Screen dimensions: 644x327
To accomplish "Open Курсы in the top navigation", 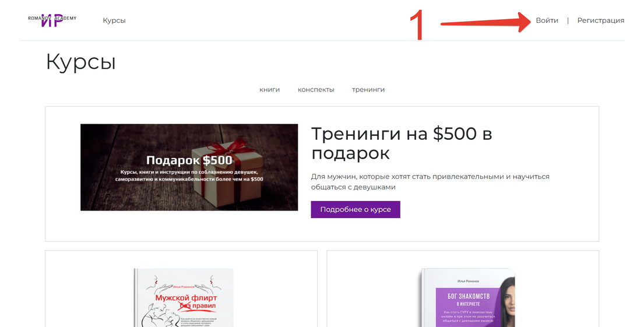I will 114,20.
